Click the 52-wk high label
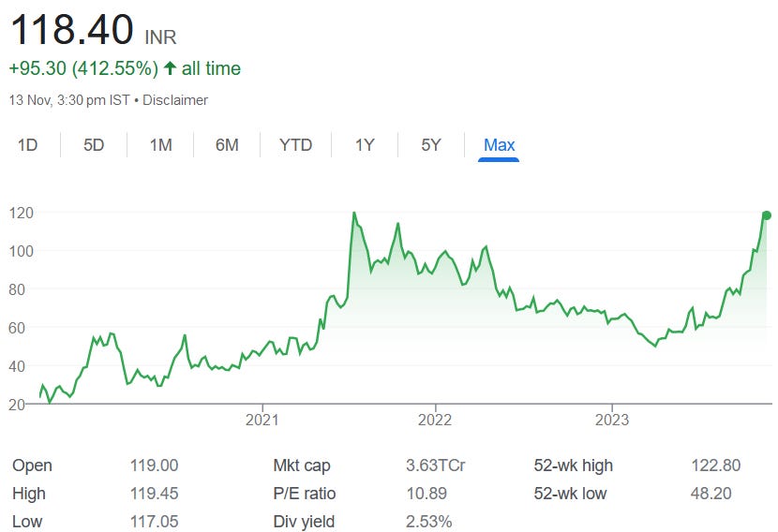Screen dimensions: 778x532 [573, 465]
